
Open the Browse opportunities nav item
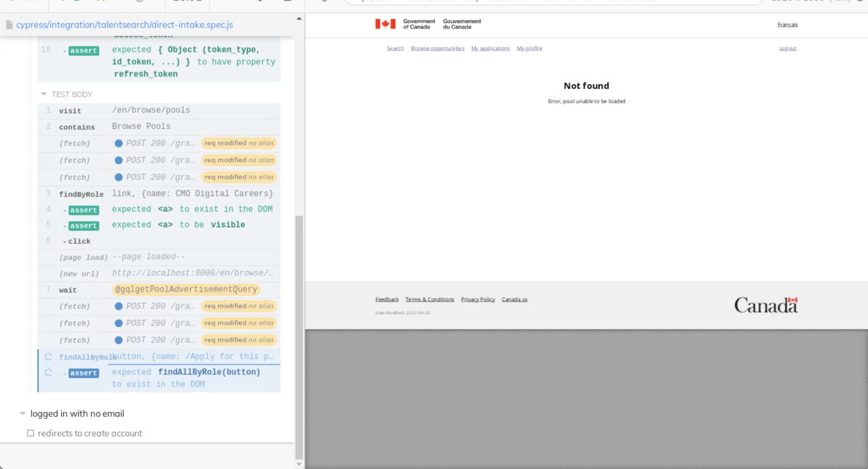coord(437,48)
